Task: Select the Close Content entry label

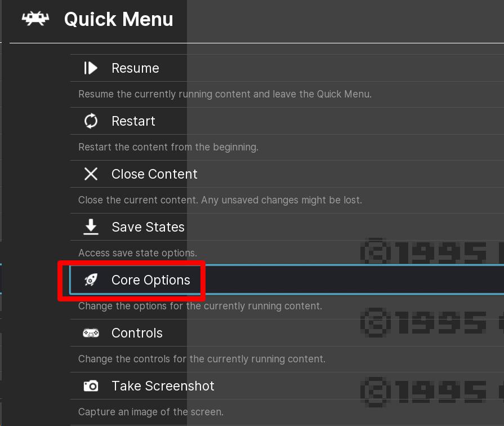Action: 154,174
